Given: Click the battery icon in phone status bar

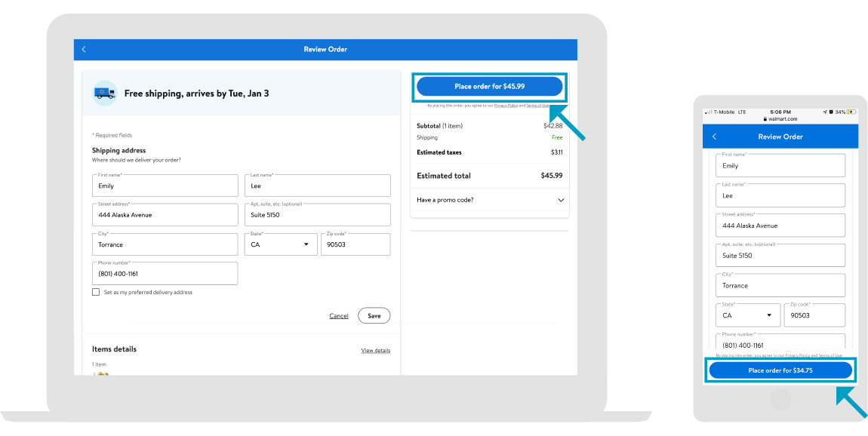Looking at the screenshot, I should coord(851,112).
